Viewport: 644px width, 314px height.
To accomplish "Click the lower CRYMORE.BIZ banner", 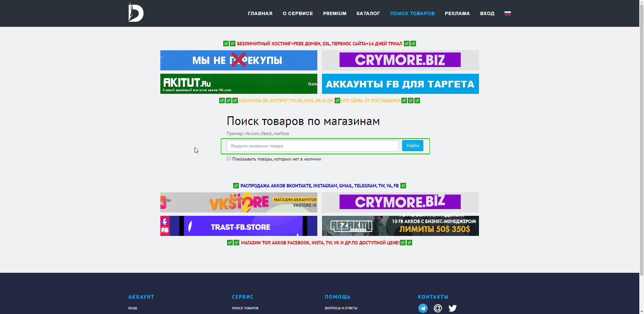I will (x=400, y=202).
